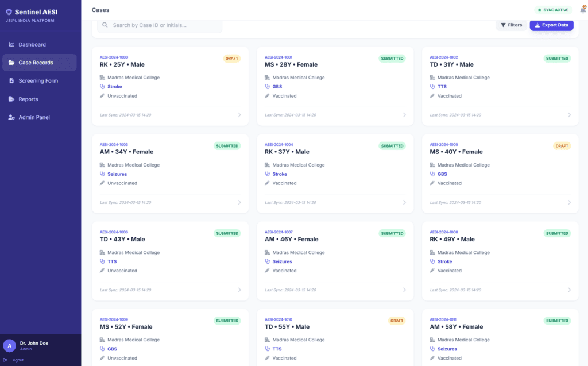Expand case AESI-2024-1004 with arrow chevron

point(404,202)
